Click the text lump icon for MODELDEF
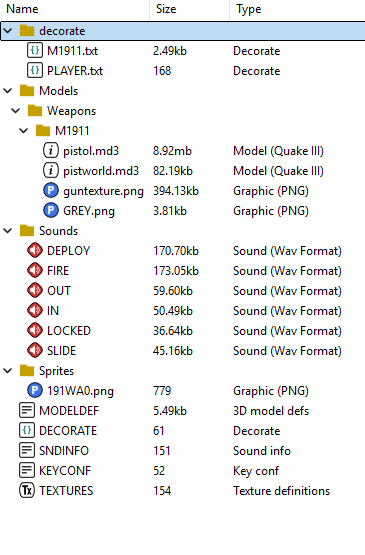 coord(27,411)
